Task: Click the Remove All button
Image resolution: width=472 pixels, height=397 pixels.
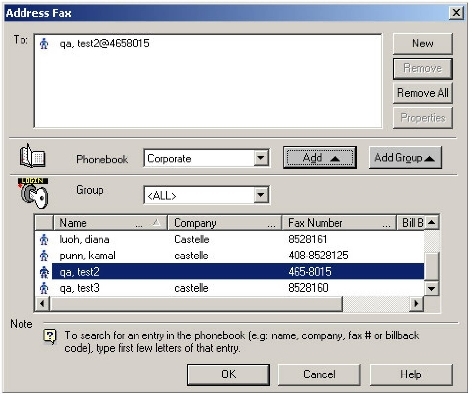Action: click(423, 93)
